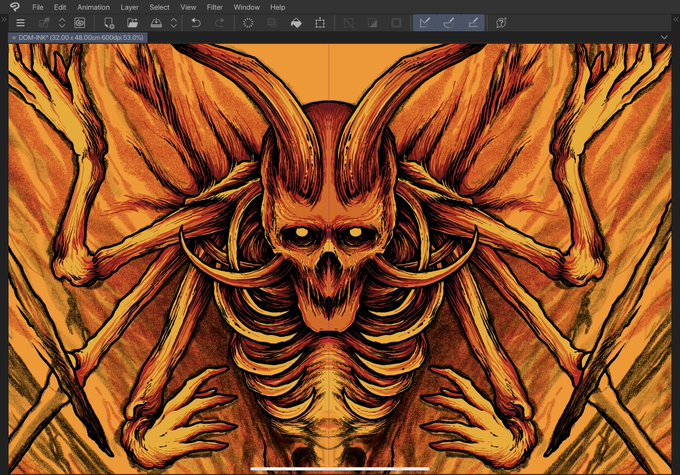Screen dimensions: 680x475
Task: Create a new canvas with the New icon
Action: tap(107, 22)
